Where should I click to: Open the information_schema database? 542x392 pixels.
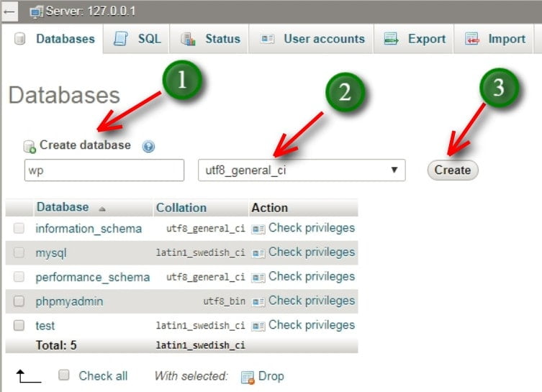89,229
